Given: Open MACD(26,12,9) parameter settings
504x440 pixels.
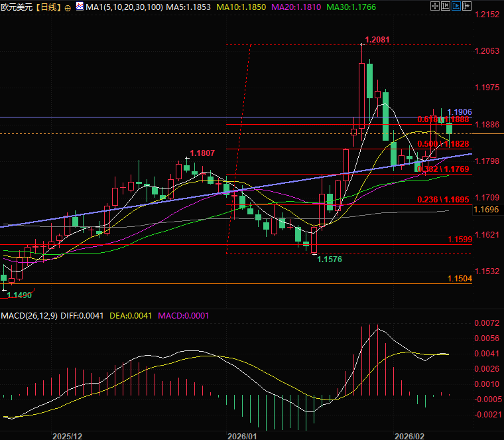Looking at the screenshot, I should [x=29, y=315].
